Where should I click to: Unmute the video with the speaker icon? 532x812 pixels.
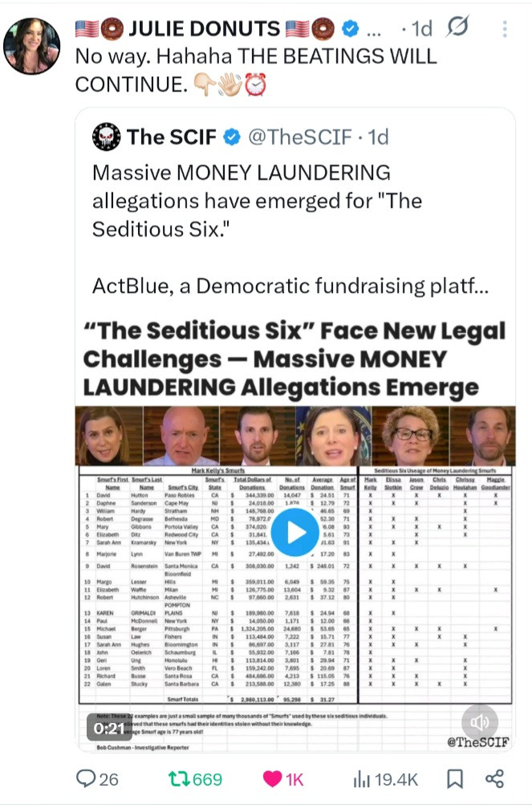[x=480, y=722]
